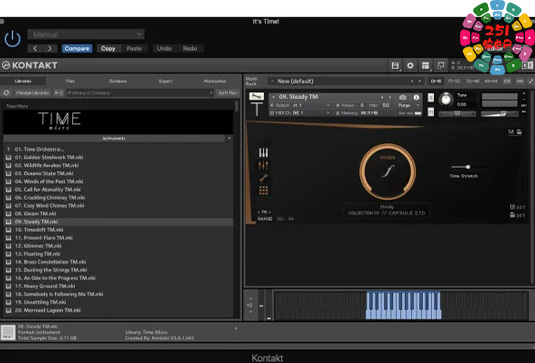
Task: Click the lower OFF save icon
Action: click(512, 215)
